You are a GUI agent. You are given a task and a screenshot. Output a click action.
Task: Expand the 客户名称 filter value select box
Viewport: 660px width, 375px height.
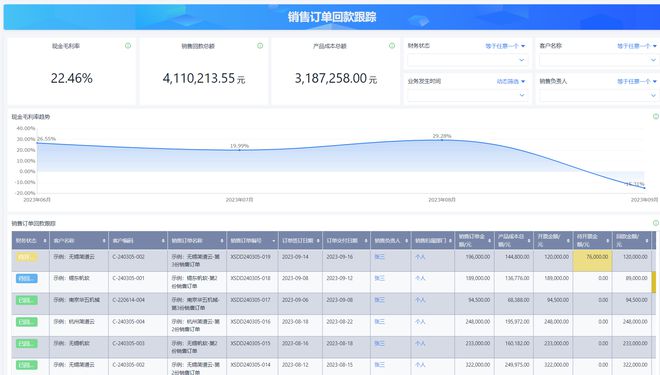click(x=599, y=60)
